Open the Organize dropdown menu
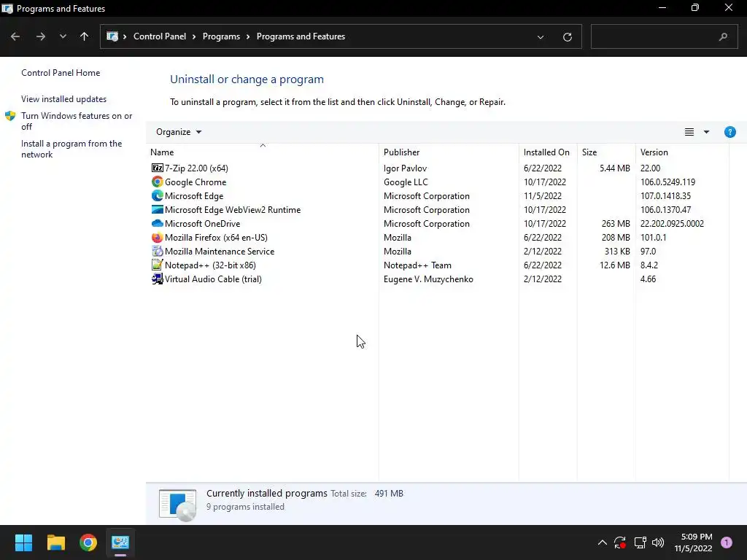The width and height of the screenshot is (747, 560). [x=179, y=132]
